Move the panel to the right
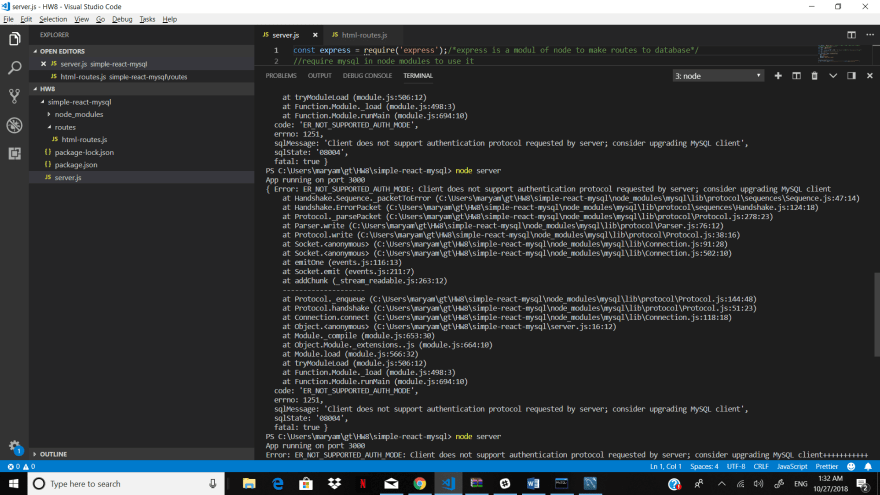880x495 pixels. point(851,76)
